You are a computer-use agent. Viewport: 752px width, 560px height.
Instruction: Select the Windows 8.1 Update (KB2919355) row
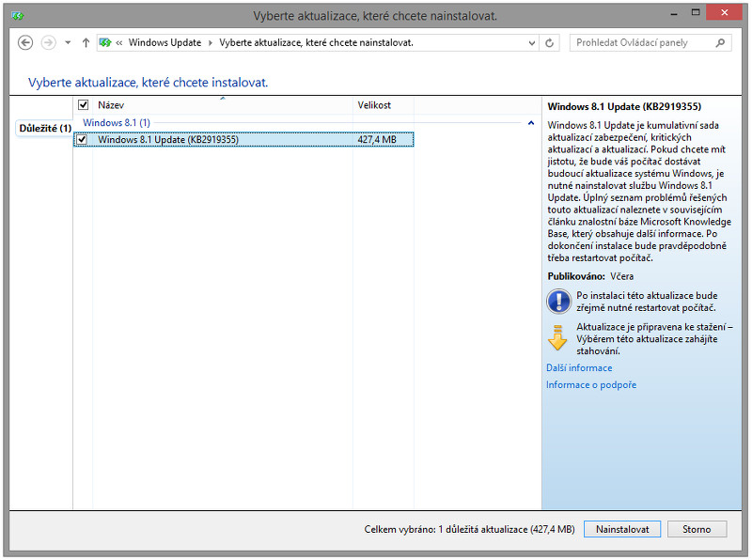[243, 139]
